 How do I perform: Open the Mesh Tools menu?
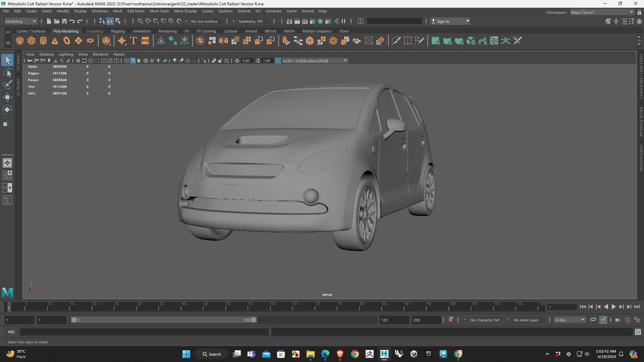pos(159,11)
